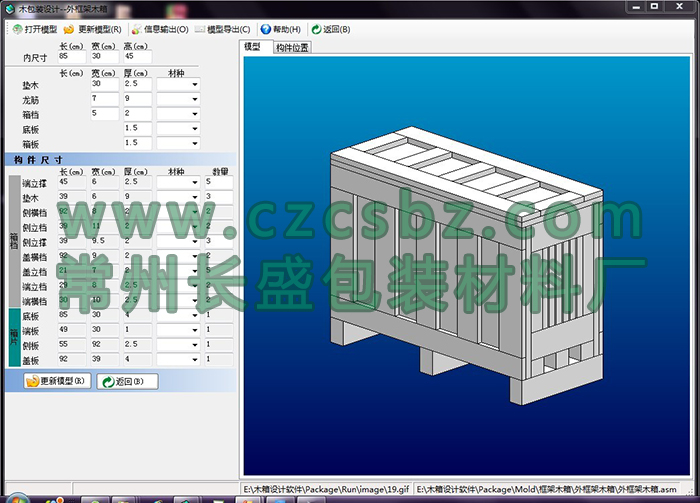
Task: Open the 材种 dropdown for 龙筋
Action: tap(195, 99)
